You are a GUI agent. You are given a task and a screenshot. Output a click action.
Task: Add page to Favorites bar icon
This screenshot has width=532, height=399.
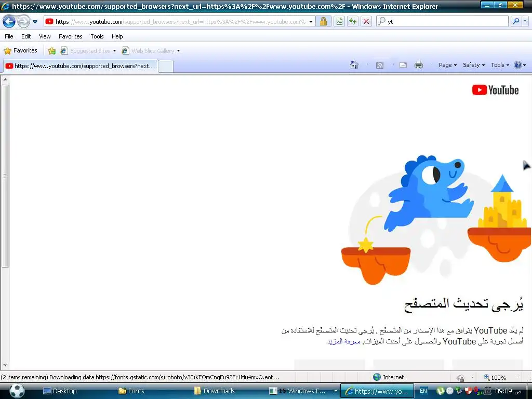[52, 51]
